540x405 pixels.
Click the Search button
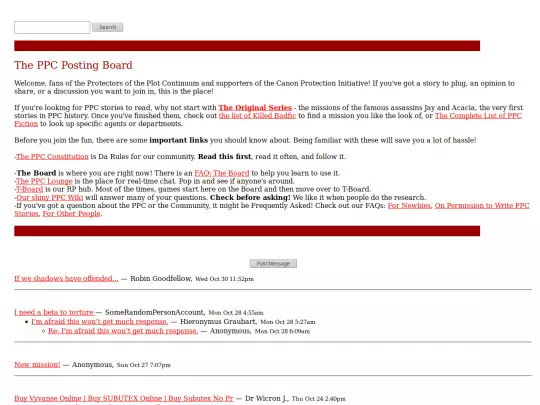[108, 27]
